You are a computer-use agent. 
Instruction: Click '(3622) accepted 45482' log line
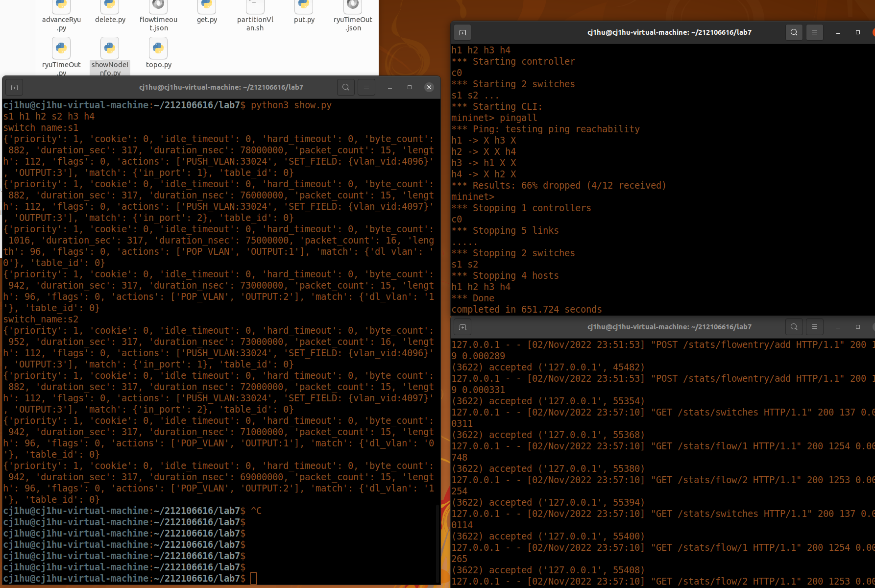[548, 367]
